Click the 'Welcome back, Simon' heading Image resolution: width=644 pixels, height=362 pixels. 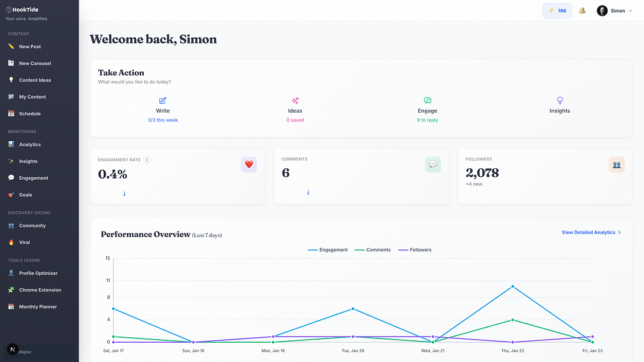[x=153, y=39]
